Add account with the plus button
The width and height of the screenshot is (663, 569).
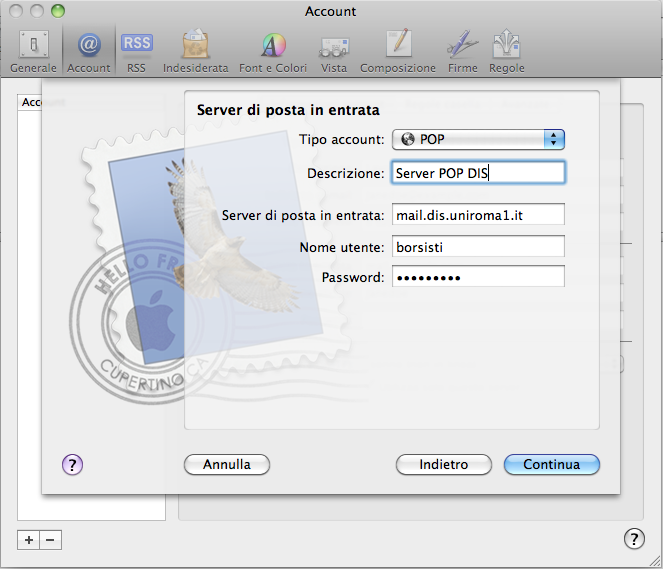[29, 539]
